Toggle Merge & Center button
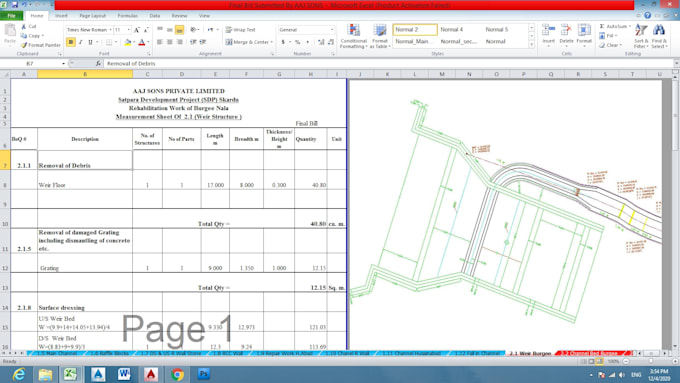The width and height of the screenshot is (680, 383). [x=247, y=42]
